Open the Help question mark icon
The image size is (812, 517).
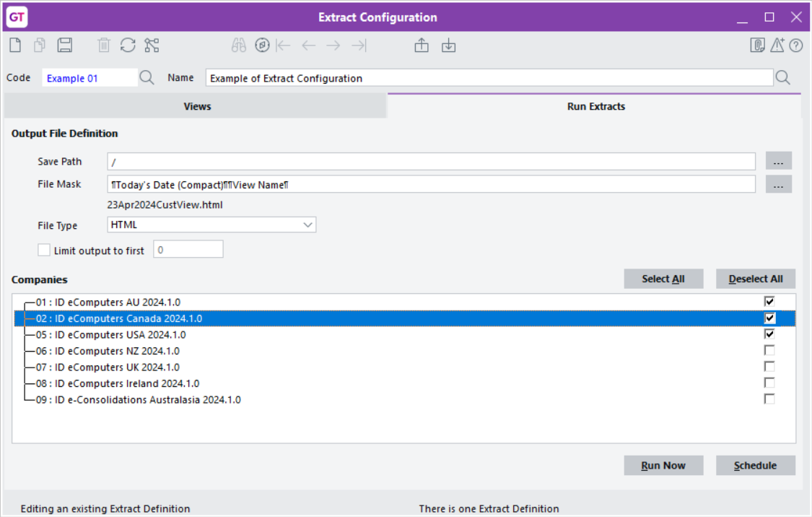coord(796,45)
